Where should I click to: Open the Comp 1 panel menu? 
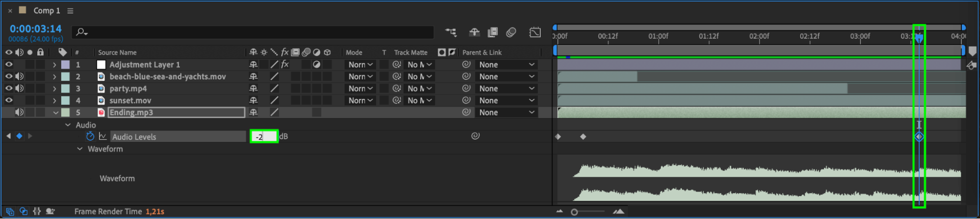coord(71,11)
